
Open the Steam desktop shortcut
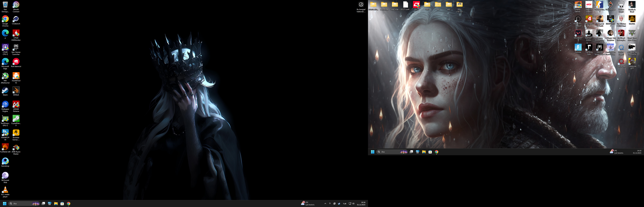click(5, 92)
